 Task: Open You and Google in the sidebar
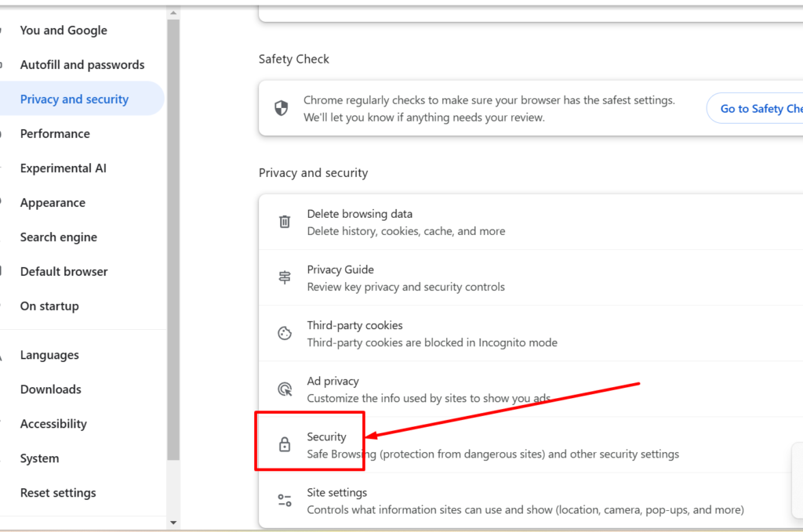[64, 31]
